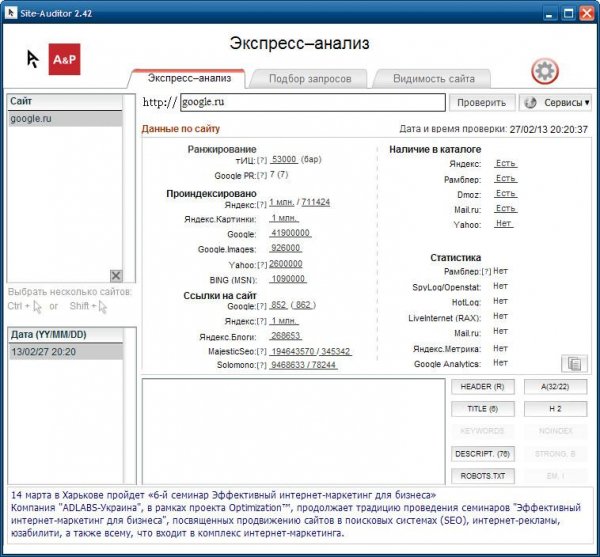Switch to the Подбор запросов tab

[x=310, y=79]
